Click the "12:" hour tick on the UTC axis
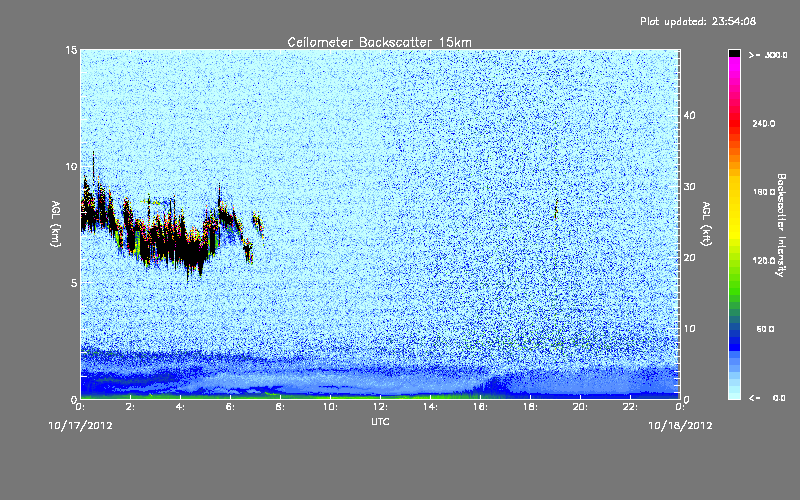The height and width of the screenshot is (500, 800). tap(381, 407)
